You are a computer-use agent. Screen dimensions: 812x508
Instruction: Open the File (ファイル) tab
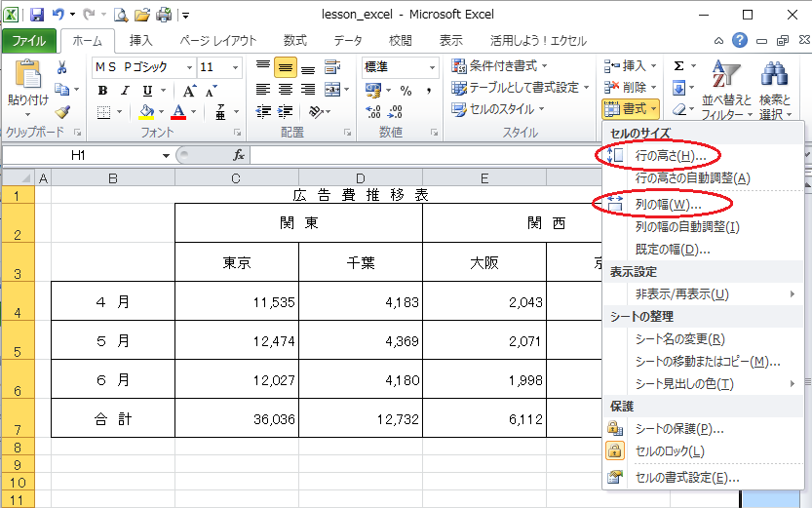pos(29,40)
